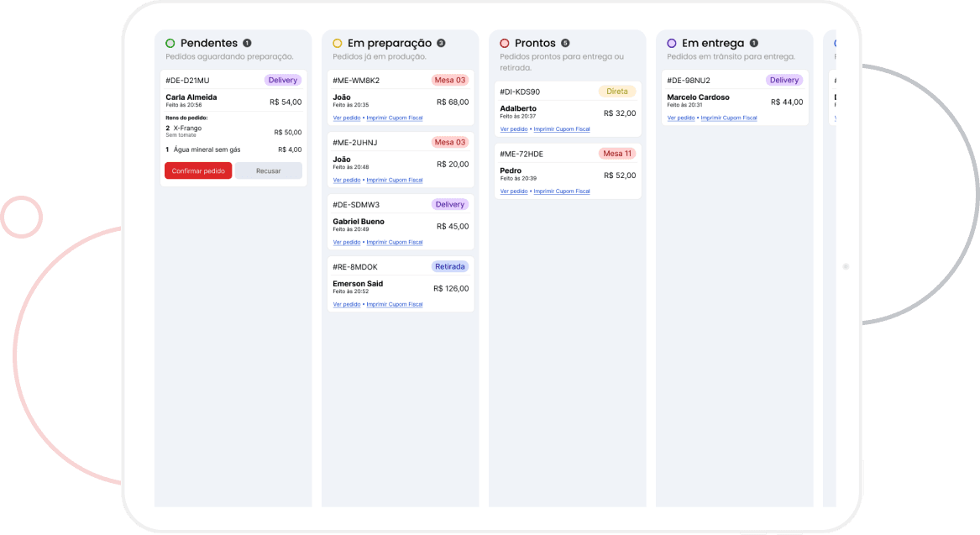Click the green Pendentes status circle icon

tap(170, 43)
